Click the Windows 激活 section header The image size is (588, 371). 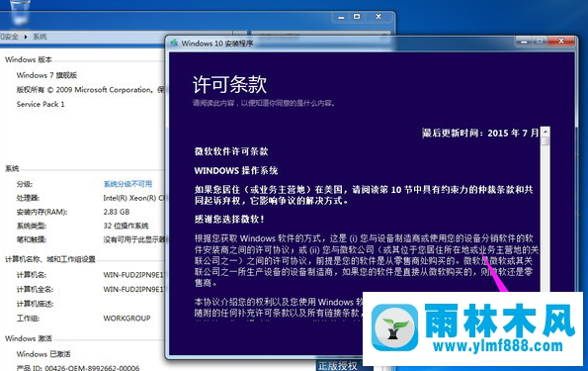(x=29, y=338)
